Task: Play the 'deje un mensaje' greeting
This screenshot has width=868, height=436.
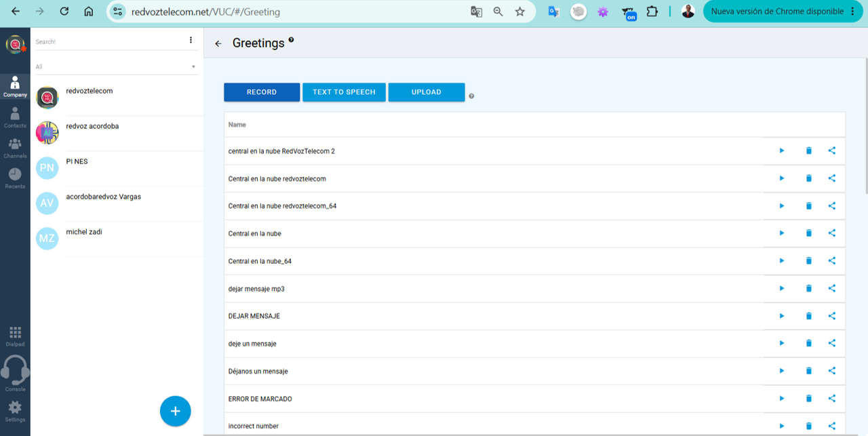Action: point(781,343)
